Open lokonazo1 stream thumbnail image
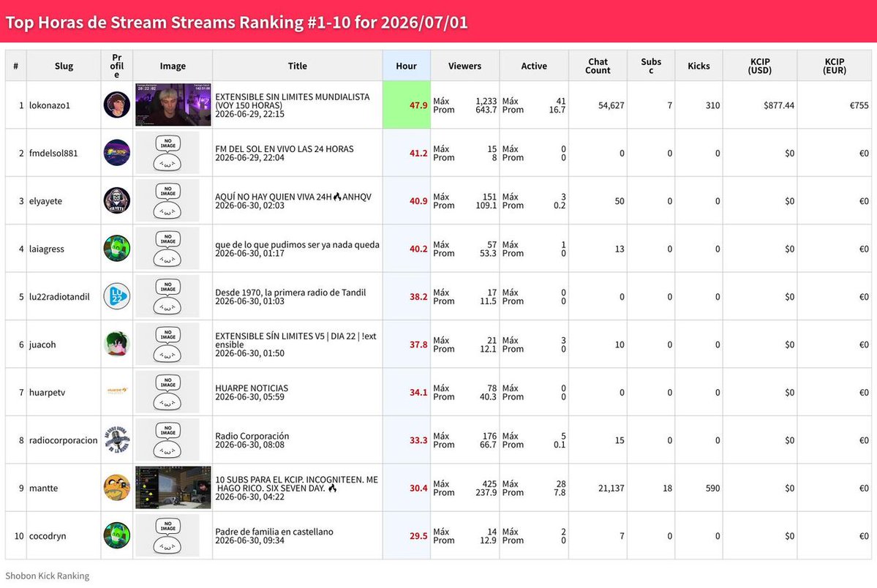Viewport: 877px width, 588px height. pos(173,105)
